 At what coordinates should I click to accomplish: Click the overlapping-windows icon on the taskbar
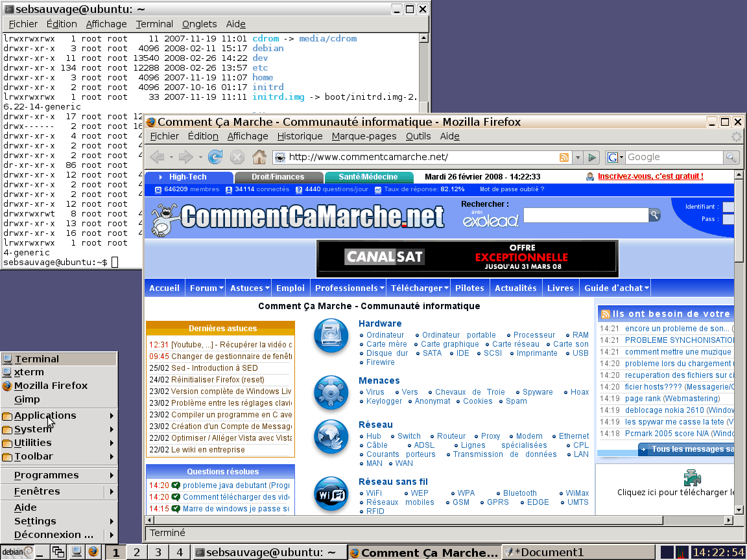pos(58,552)
